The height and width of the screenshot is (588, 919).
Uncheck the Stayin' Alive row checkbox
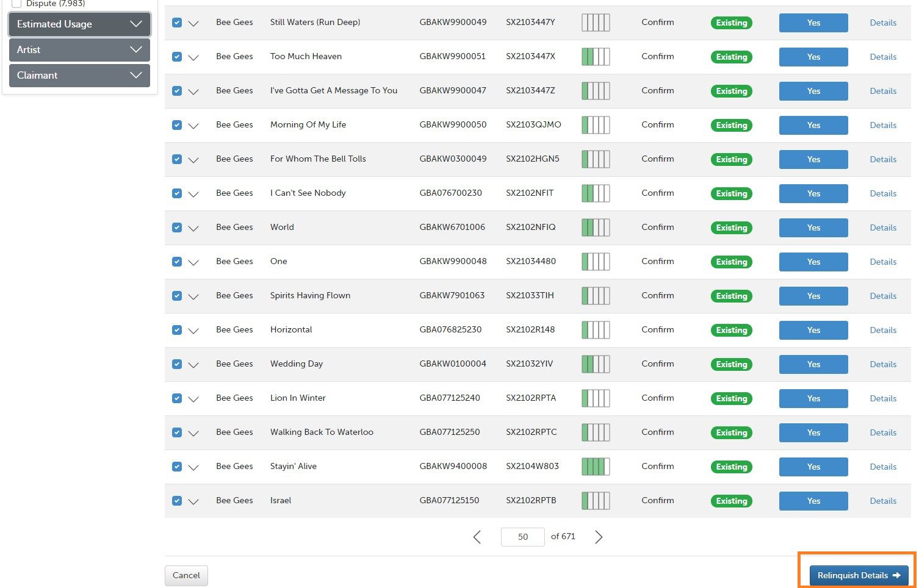pos(177,467)
